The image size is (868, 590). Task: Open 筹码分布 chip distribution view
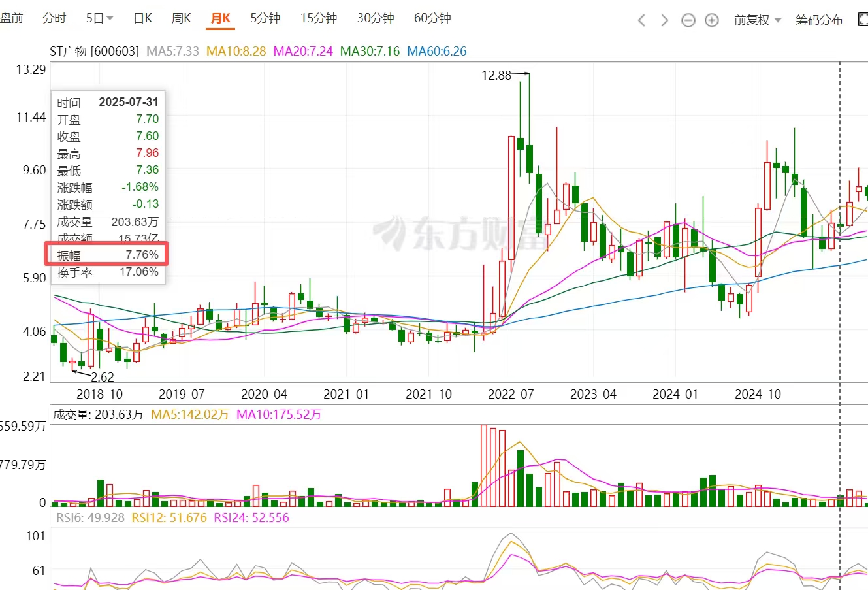point(819,20)
